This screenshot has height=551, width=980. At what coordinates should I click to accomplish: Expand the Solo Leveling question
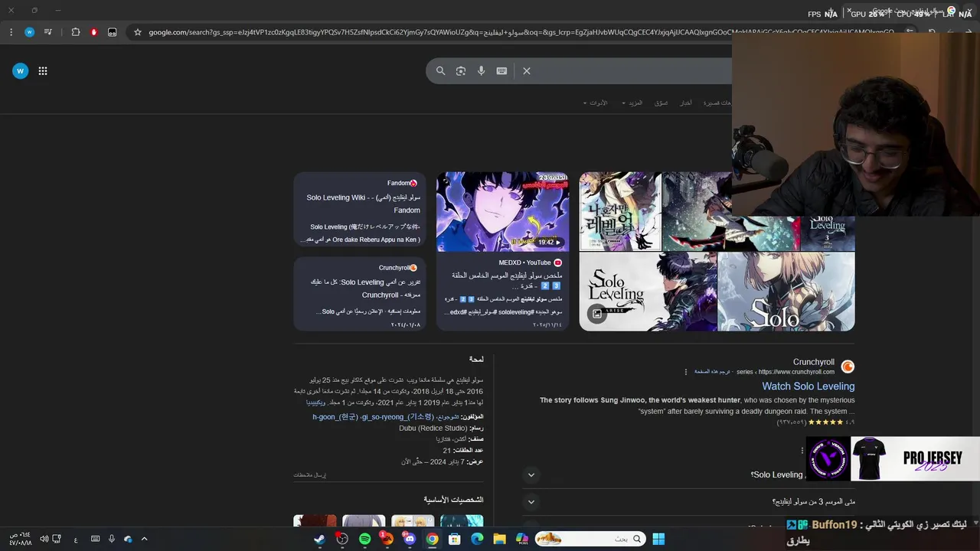click(x=531, y=474)
